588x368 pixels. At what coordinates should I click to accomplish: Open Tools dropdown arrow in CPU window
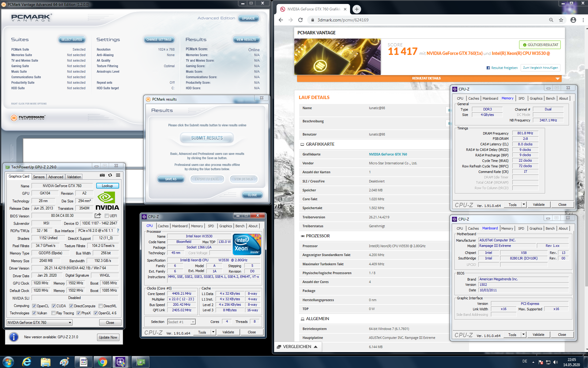click(213, 332)
